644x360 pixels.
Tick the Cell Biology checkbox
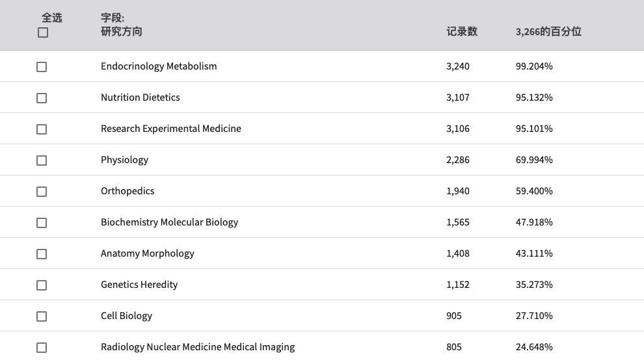[x=42, y=316]
